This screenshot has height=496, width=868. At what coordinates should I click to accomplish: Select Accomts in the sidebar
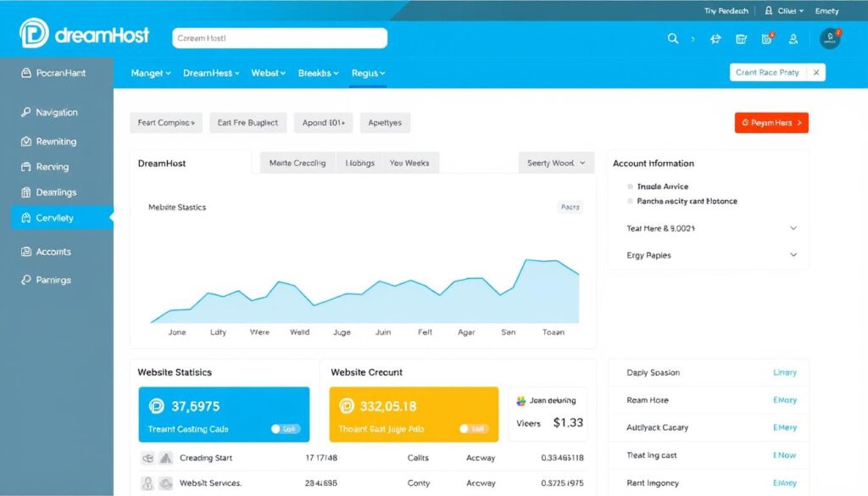click(x=53, y=251)
